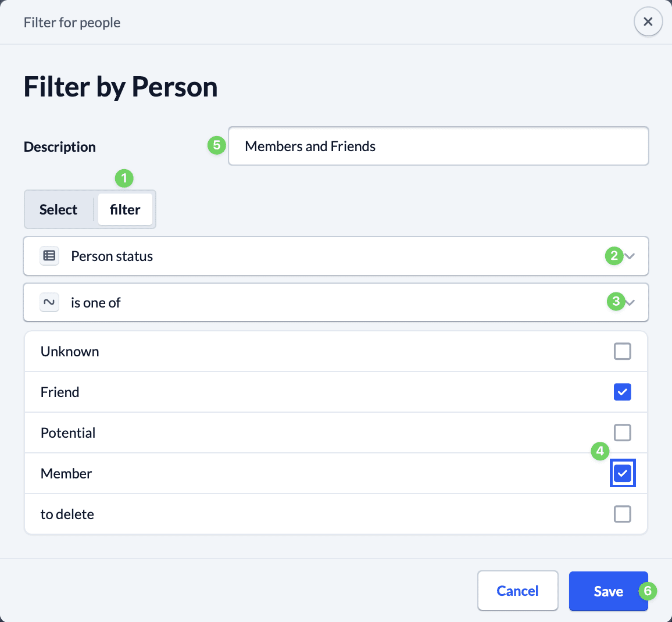Enable the Potential status checkbox
This screenshot has height=622, width=672.
(622, 432)
